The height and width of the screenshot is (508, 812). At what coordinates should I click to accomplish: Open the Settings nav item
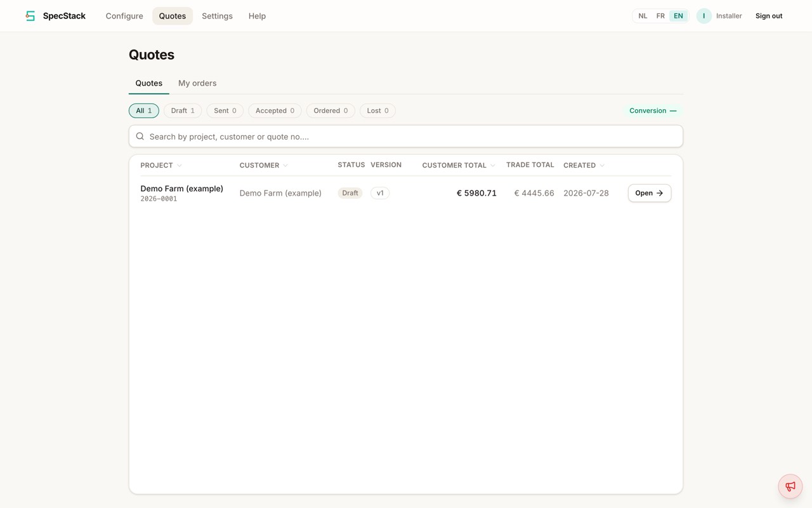click(217, 16)
